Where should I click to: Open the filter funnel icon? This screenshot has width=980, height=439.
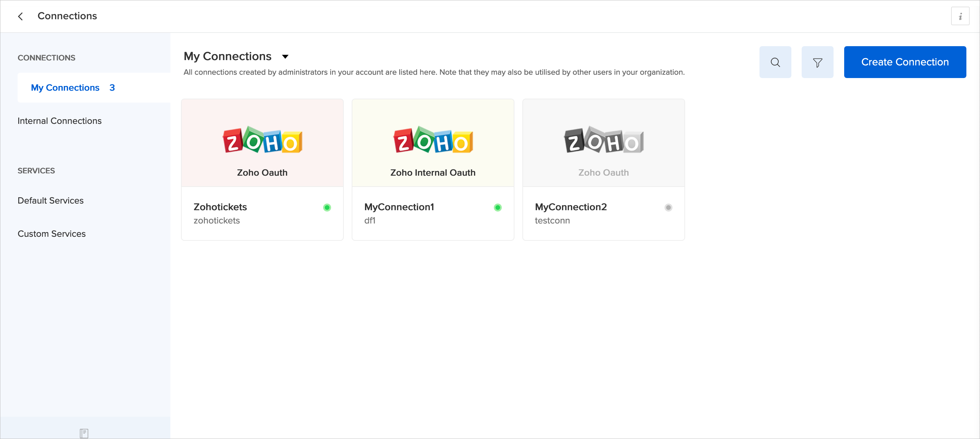(817, 62)
